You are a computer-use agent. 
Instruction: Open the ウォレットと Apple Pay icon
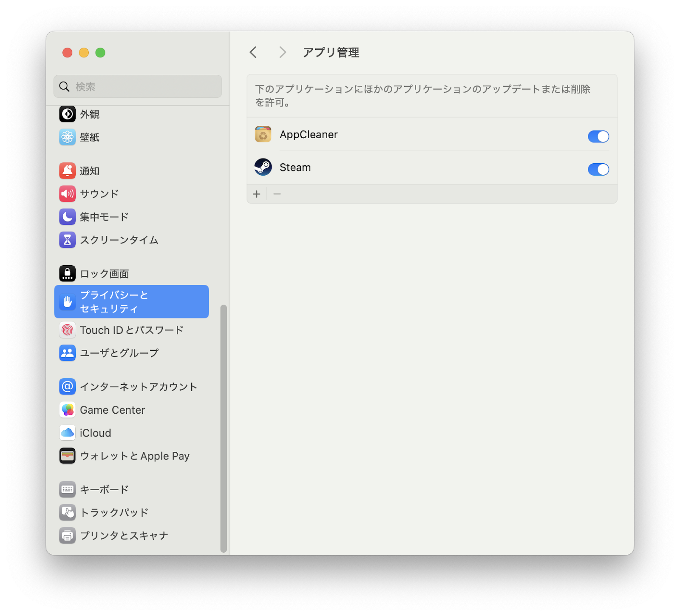[x=67, y=456]
